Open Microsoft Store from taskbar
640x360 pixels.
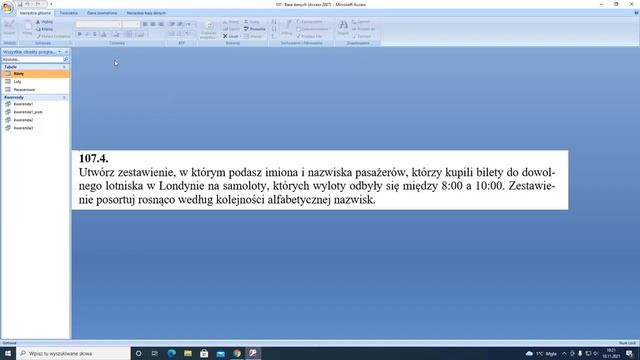click(x=204, y=353)
